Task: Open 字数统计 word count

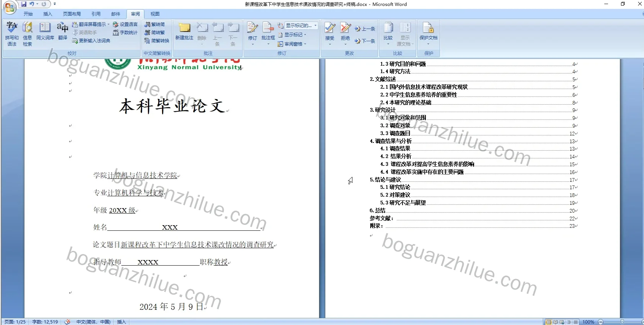Action: [x=125, y=33]
